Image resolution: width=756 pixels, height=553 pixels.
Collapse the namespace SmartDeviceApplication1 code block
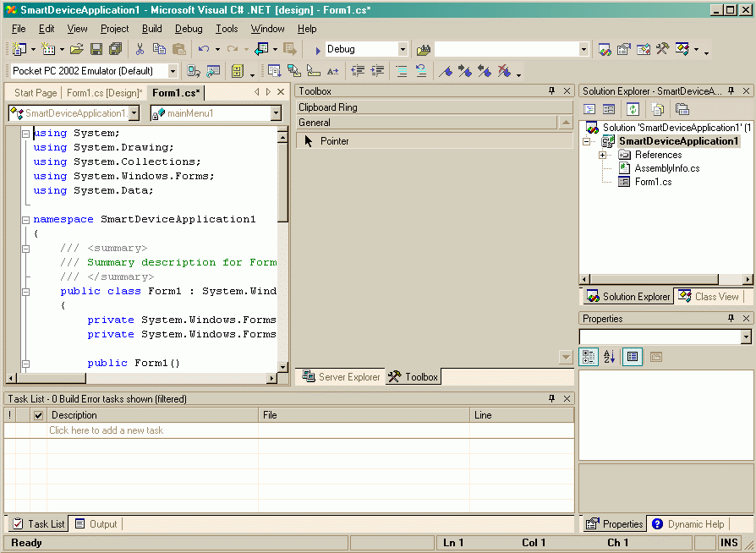(x=25, y=220)
